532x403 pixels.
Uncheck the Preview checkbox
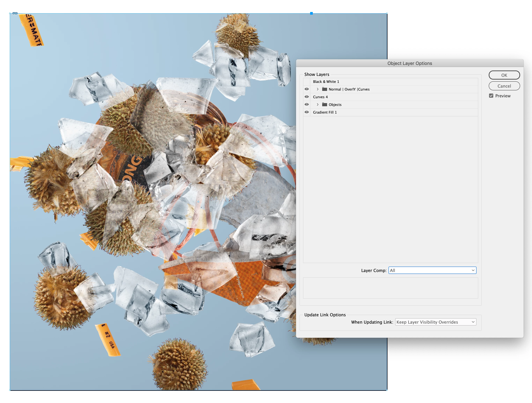click(491, 96)
